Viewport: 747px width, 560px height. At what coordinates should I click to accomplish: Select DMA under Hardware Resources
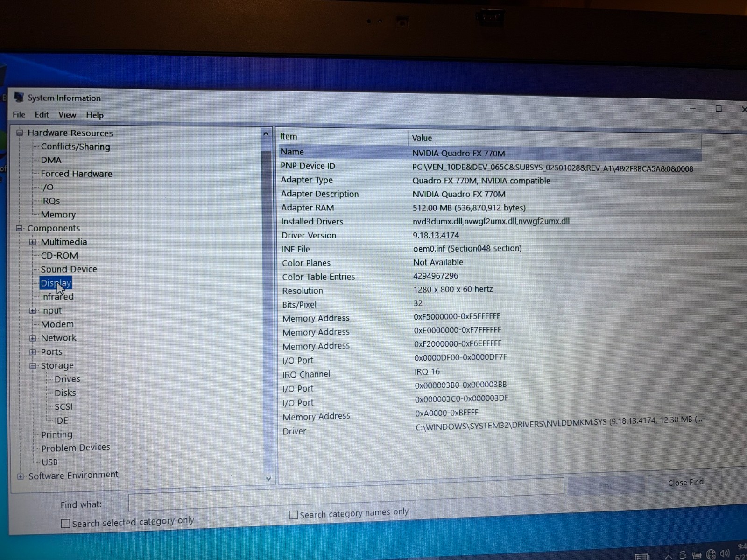pos(51,160)
